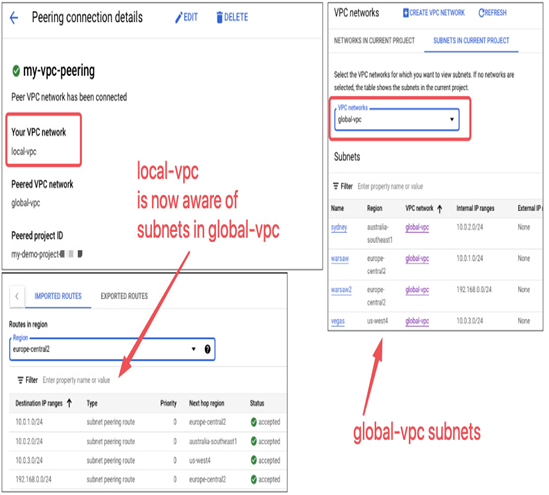Switch to Networks in Current Project tab
Viewport: 549px width, 495px height.
374,41
